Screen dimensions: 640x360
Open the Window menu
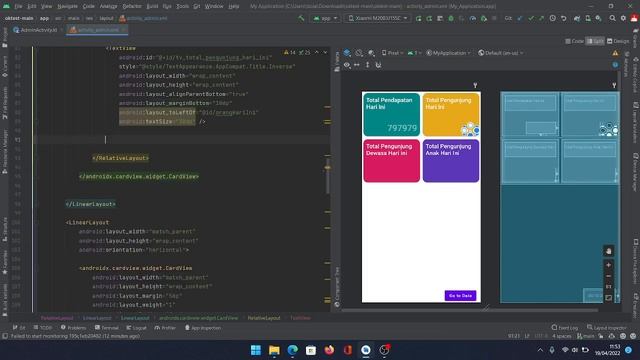(x=214, y=7)
